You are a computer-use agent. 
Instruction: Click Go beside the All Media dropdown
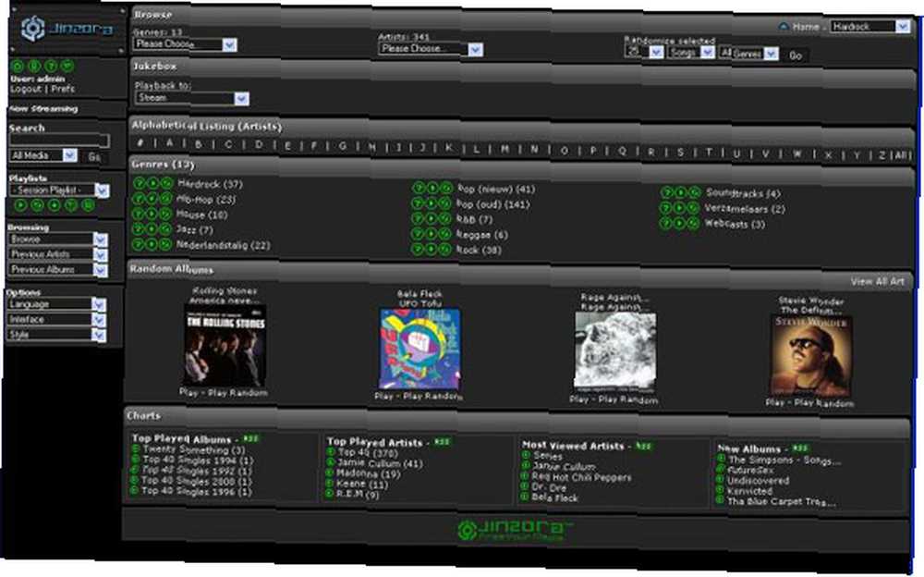click(94, 157)
